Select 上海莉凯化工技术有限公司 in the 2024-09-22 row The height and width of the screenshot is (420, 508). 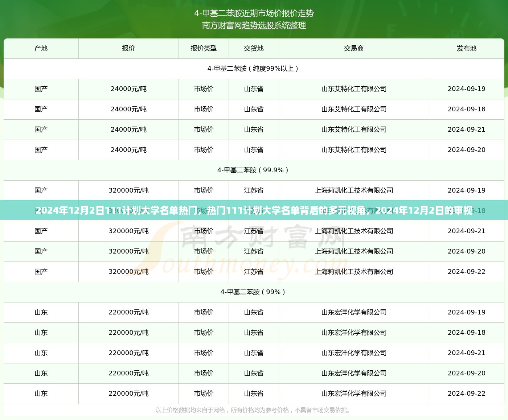click(x=354, y=272)
